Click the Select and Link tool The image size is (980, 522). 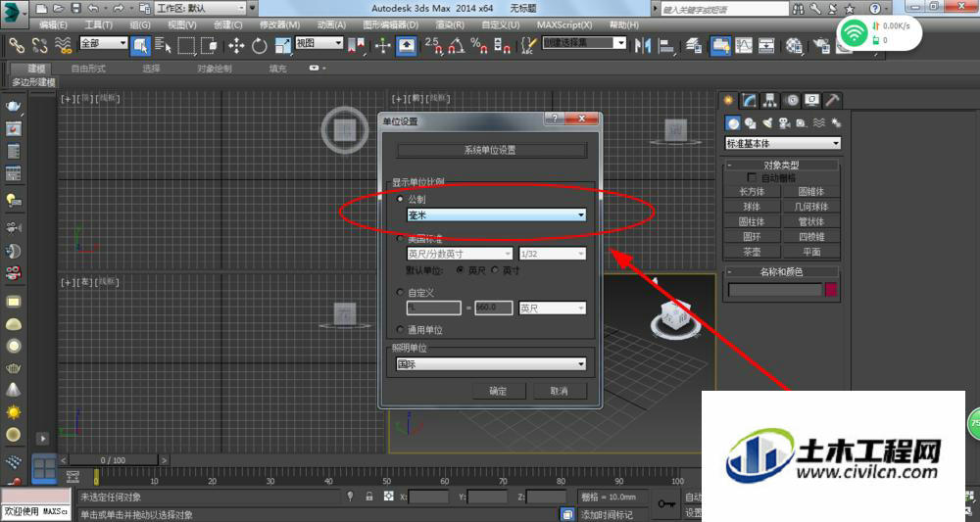click(17, 45)
